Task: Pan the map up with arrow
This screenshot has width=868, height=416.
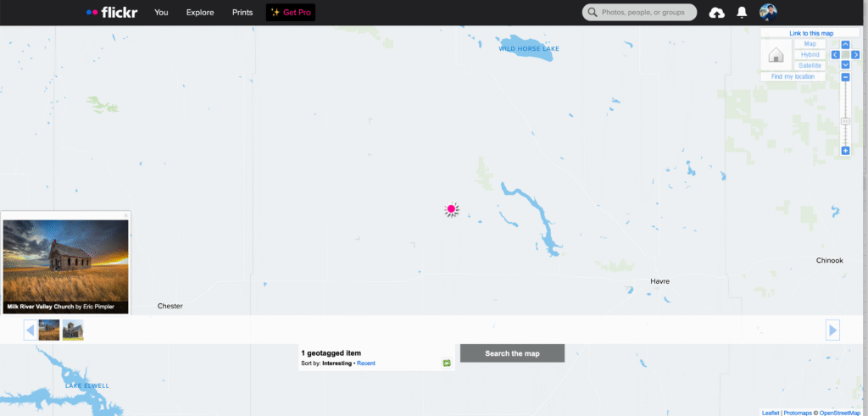Action: pos(845,44)
